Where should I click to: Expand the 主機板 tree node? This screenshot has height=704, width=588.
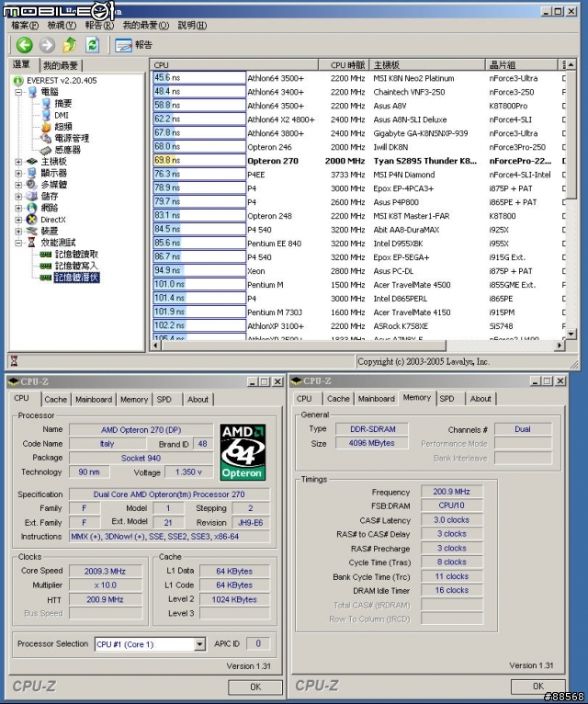tap(18, 162)
